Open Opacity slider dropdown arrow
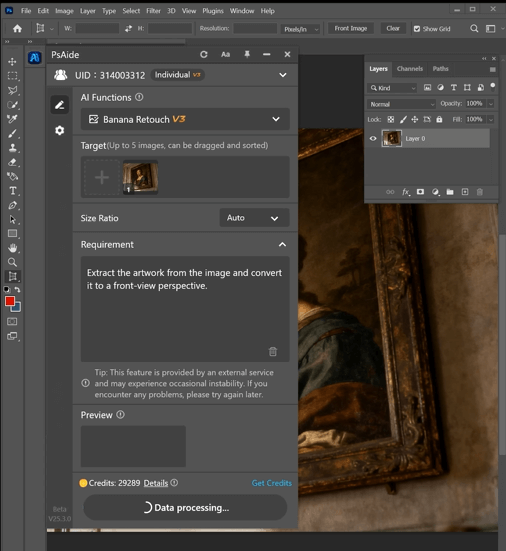506x551 pixels. tap(491, 104)
